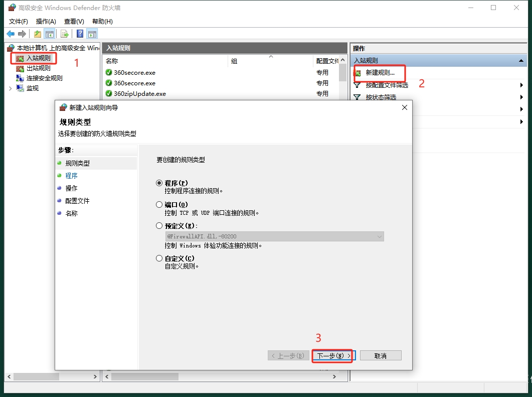Select 出站规则 in the left tree
The width and height of the screenshot is (532, 397).
[x=38, y=68]
